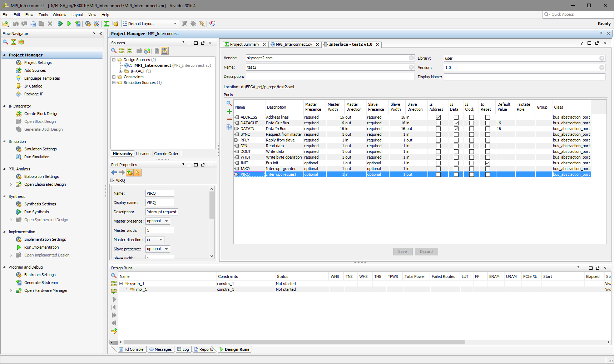Viewport: 614px width, 364px height.
Task: Click Generate Bitstream in Flow Navigator
Action: [41, 283]
